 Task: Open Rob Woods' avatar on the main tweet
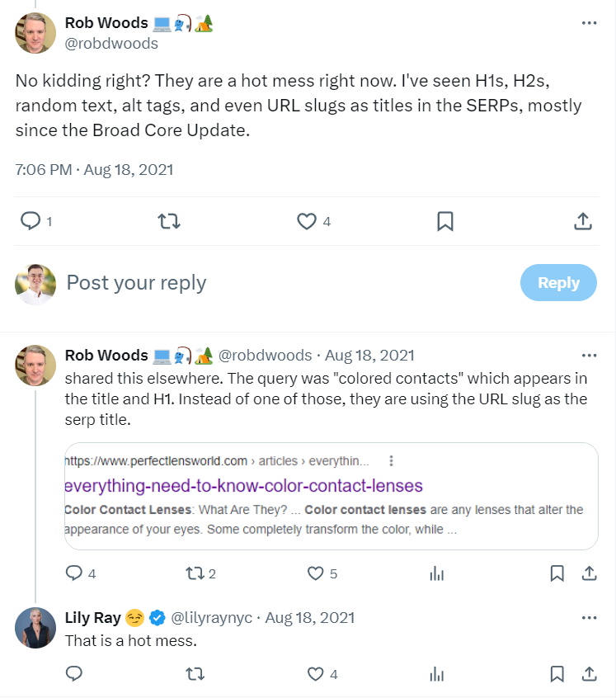[x=35, y=33]
